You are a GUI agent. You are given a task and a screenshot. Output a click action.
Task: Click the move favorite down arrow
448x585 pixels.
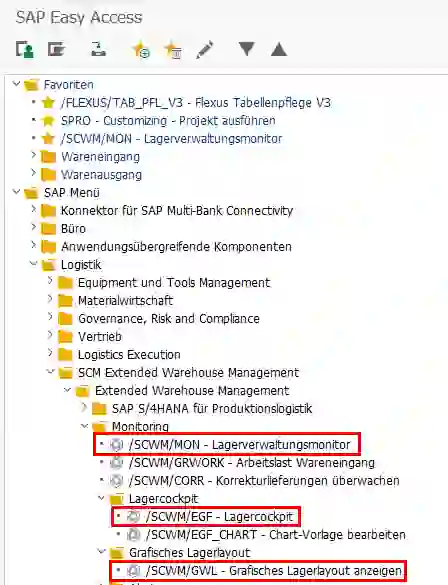click(247, 49)
